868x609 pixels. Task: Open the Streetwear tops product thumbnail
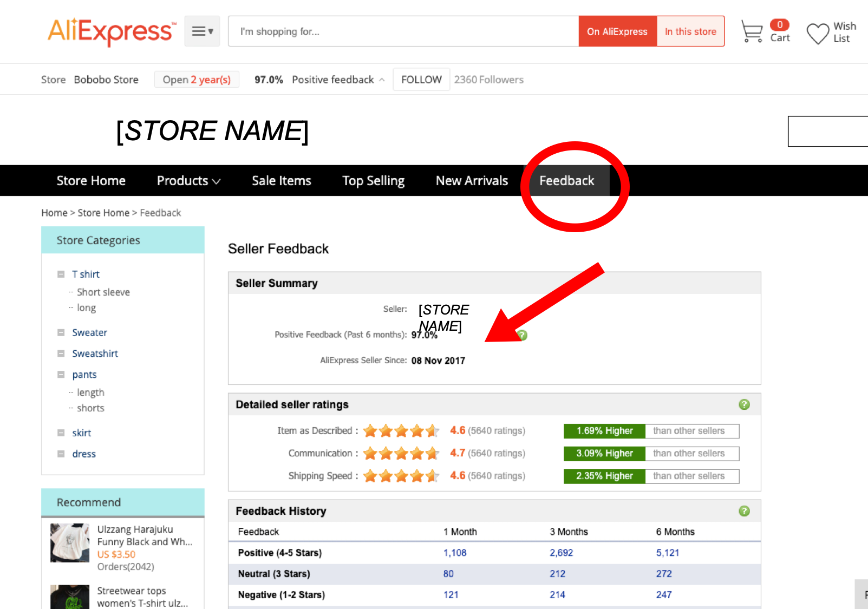click(70, 597)
